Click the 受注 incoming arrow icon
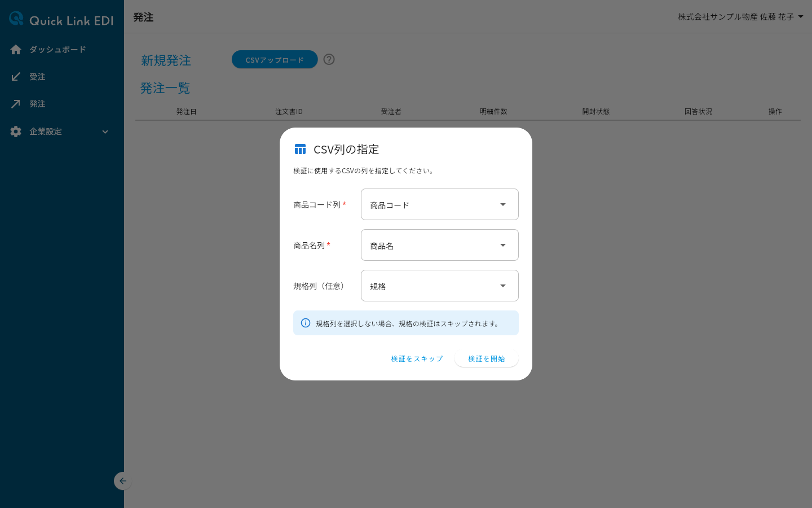Viewport: 812px width, 508px height. (16, 77)
